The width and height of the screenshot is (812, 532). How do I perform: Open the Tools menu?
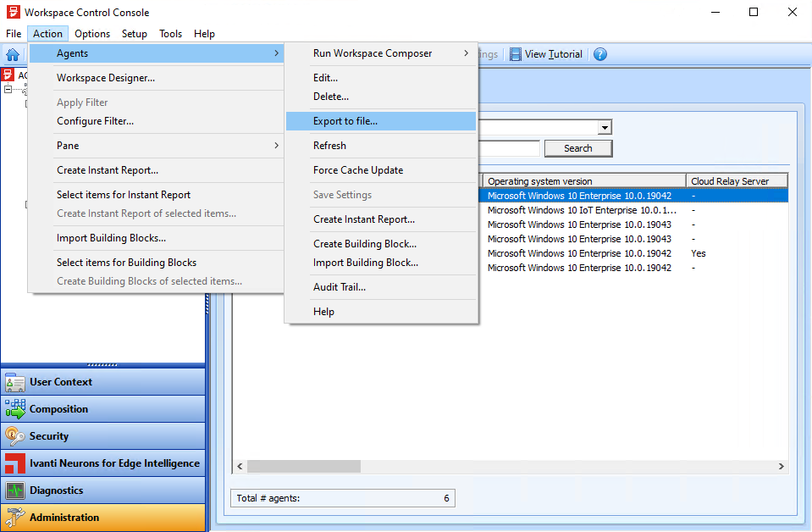tap(170, 34)
